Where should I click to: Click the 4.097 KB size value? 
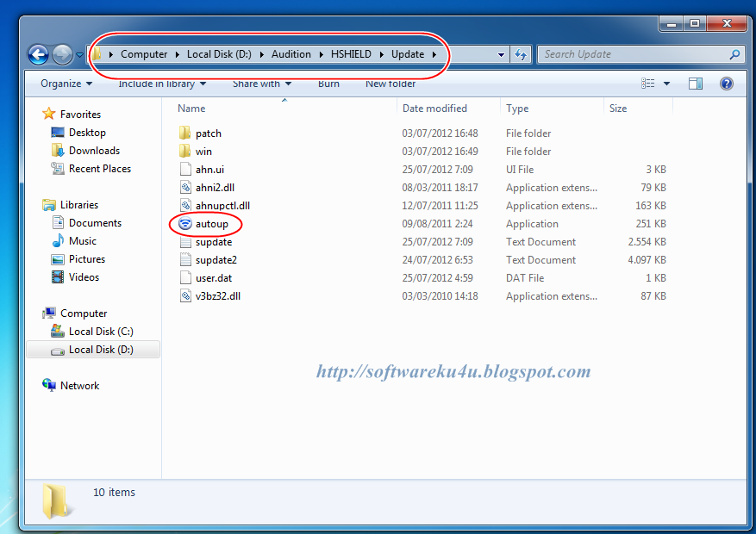[x=647, y=260]
